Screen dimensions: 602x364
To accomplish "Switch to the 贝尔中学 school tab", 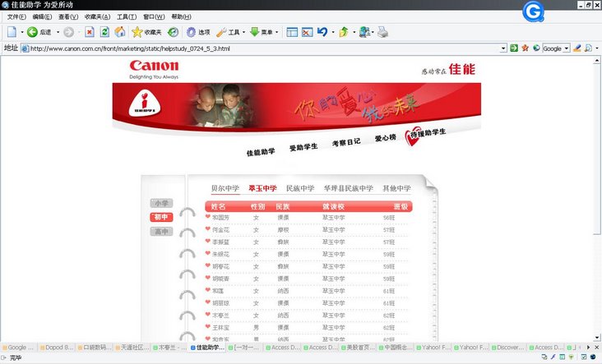I will [225, 188].
